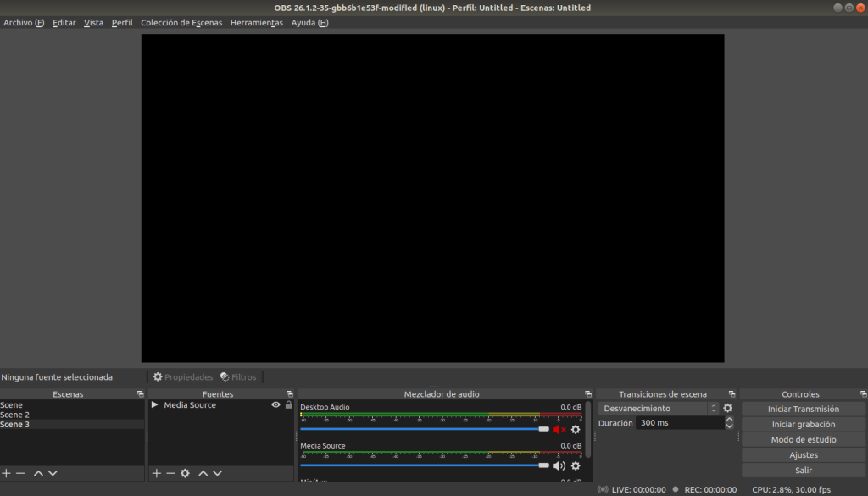Undock the Controles panel with its float icon
This screenshot has height=496, width=868.
point(863,394)
